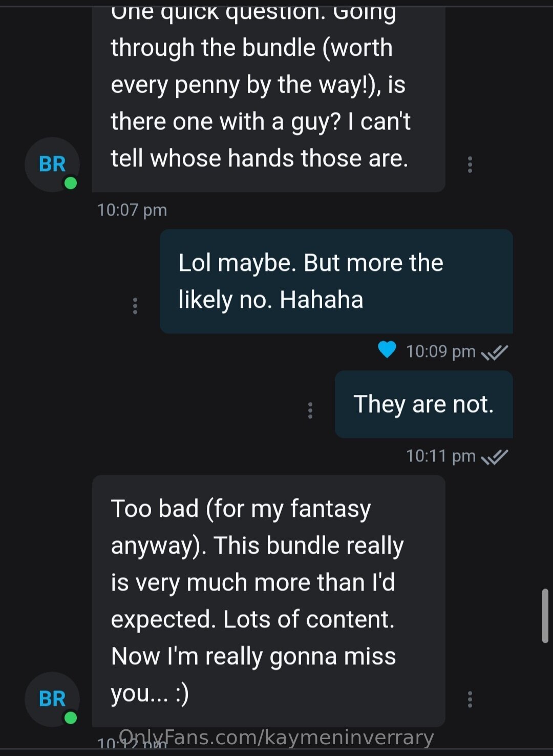Open options menu beside "whose hands those are" message

click(470, 164)
